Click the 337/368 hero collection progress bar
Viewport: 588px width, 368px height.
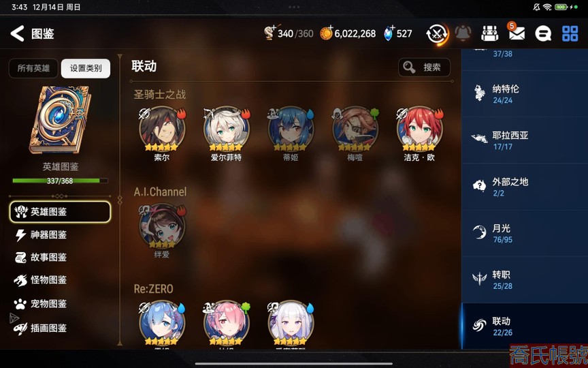pos(60,181)
